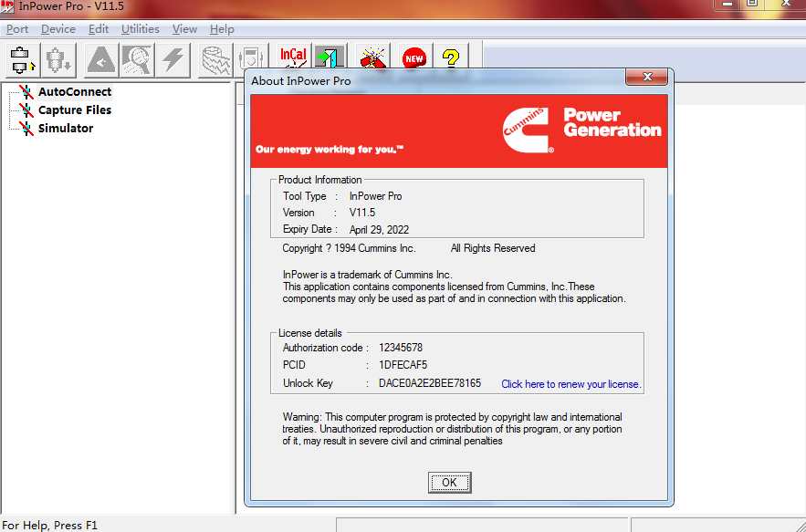Image resolution: width=806 pixels, height=532 pixels.
Task: Open the Port menu
Action: tap(17, 29)
